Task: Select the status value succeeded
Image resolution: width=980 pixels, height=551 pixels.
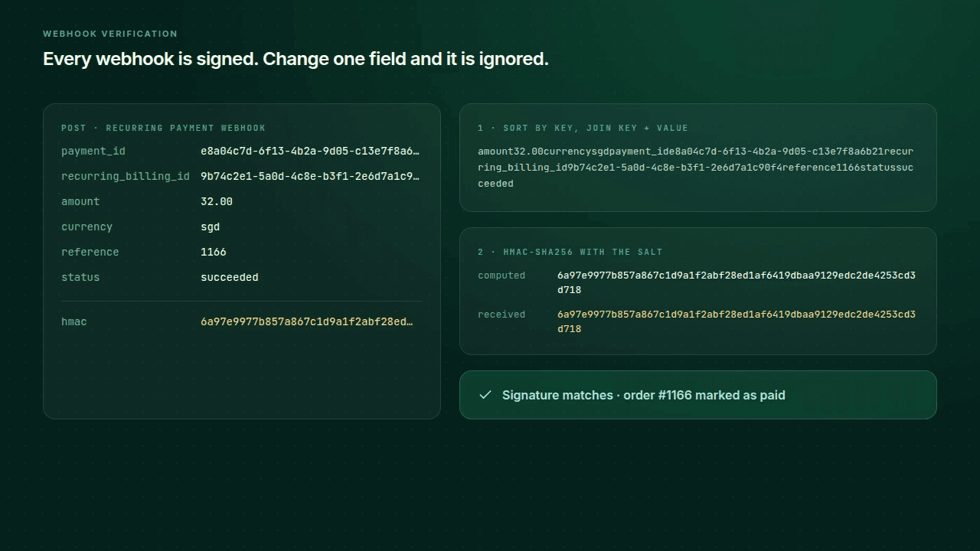Action: [x=230, y=278]
